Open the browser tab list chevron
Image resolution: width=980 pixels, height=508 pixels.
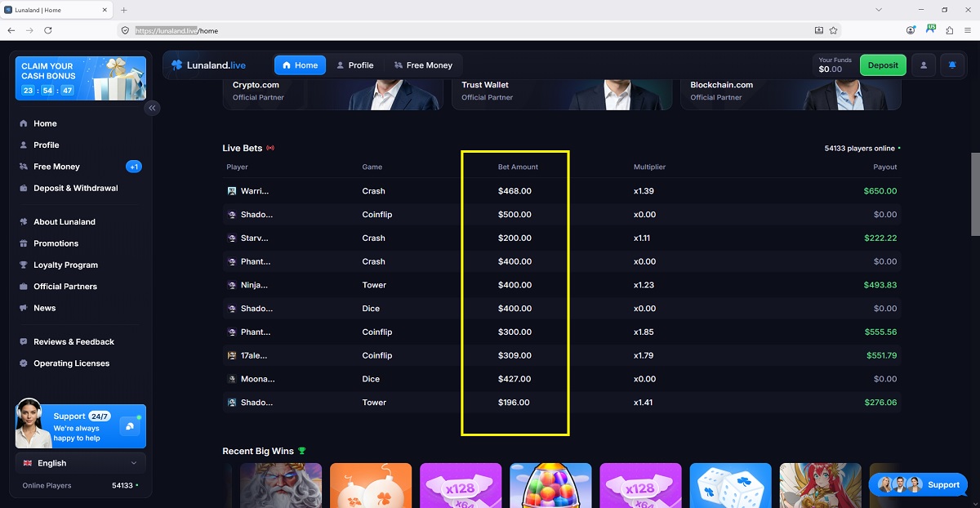[879, 10]
